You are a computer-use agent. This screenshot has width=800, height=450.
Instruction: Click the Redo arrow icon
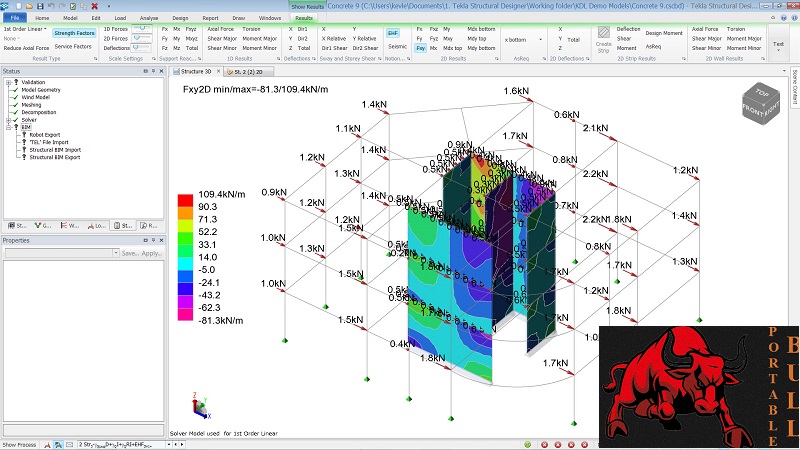tap(62, 6)
